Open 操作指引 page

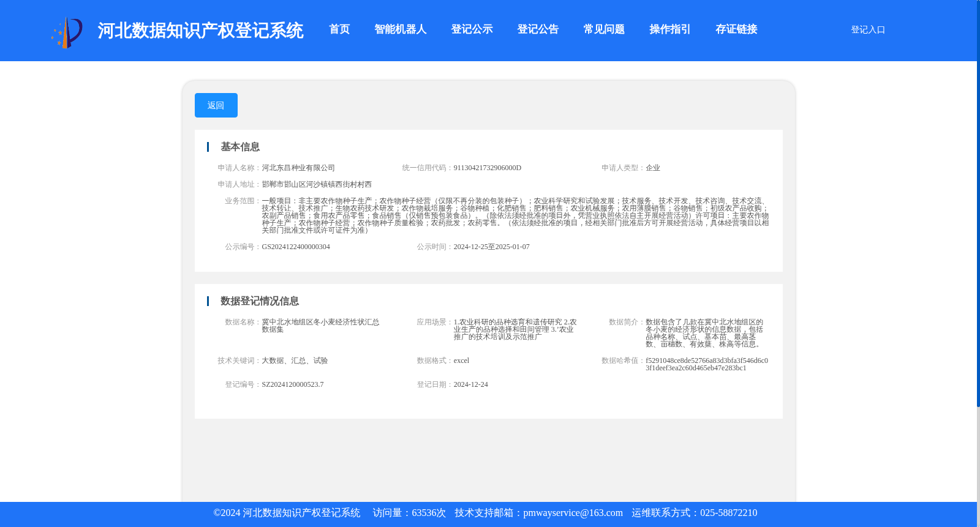(670, 29)
